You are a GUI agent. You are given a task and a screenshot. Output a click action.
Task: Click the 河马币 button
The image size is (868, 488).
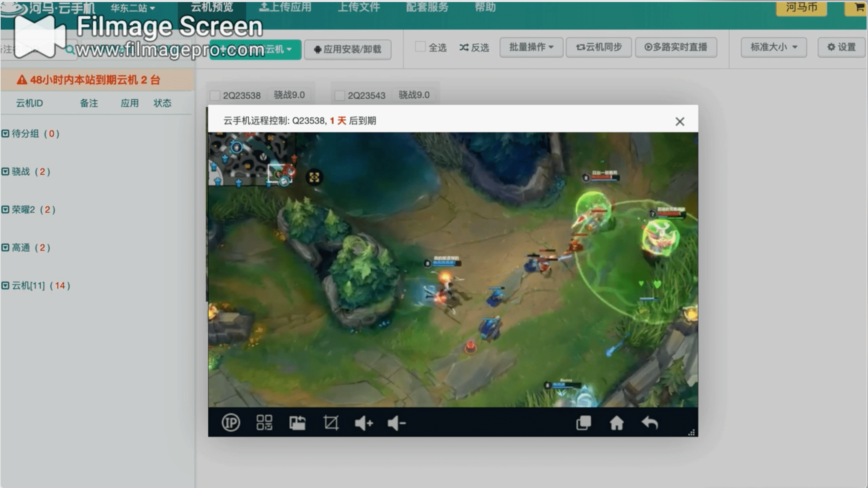pos(801,8)
